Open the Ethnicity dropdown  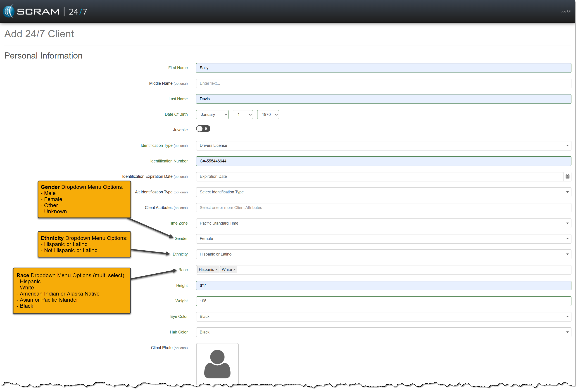383,254
